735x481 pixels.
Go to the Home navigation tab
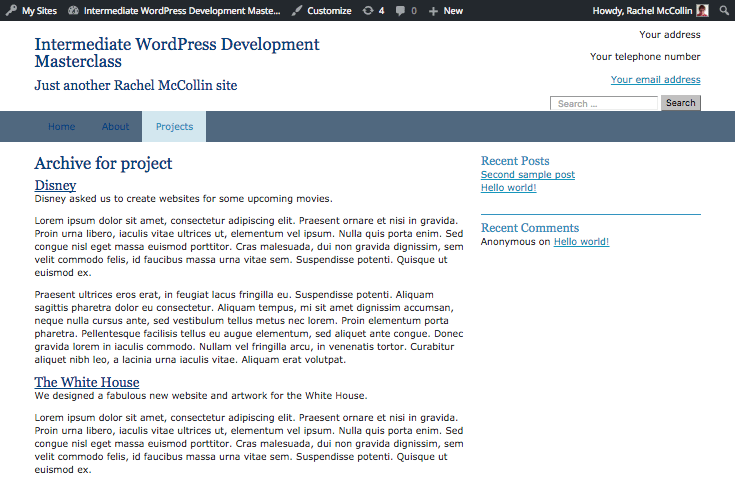[61, 127]
